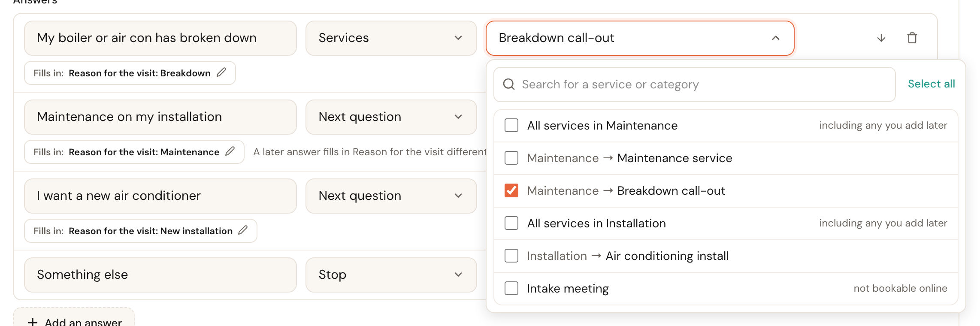Open Next question dropdown for Maintenance answer
This screenshot has height=326, width=980.
click(391, 117)
